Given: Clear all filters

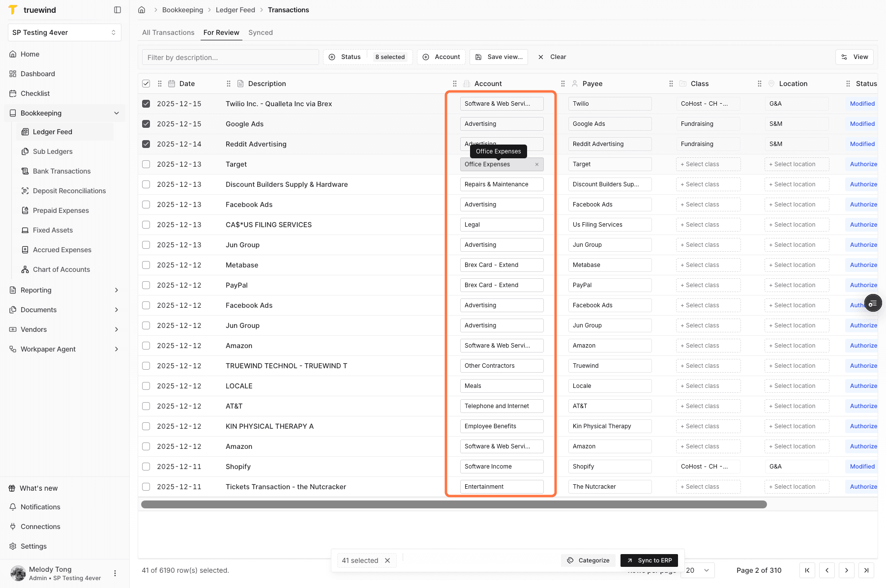Looking at the screenshot, I should [x=552, y=57].
